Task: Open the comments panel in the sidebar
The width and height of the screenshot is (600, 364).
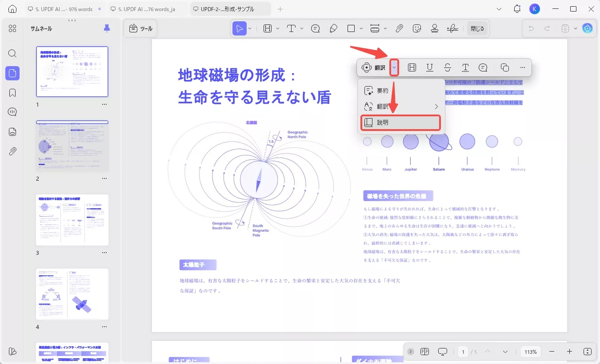Action: pyautogui.click(x=12, y=111)
